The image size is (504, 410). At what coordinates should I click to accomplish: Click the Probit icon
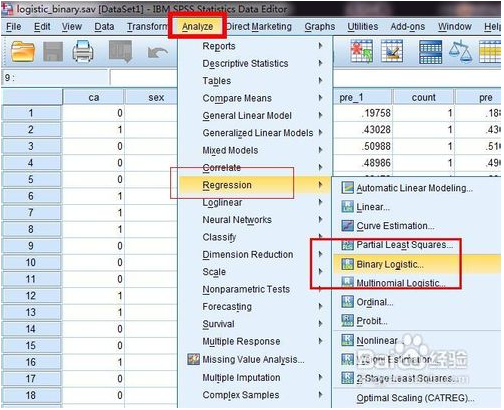[347, 321]
